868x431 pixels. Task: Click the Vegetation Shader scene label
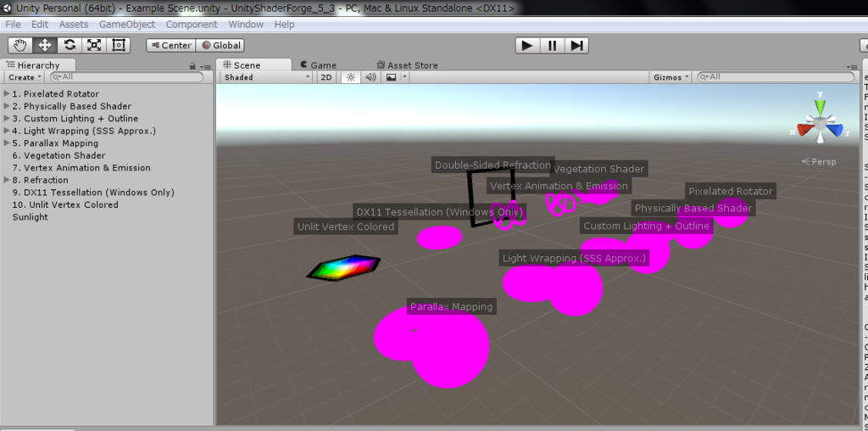click(x=599, y=169)
